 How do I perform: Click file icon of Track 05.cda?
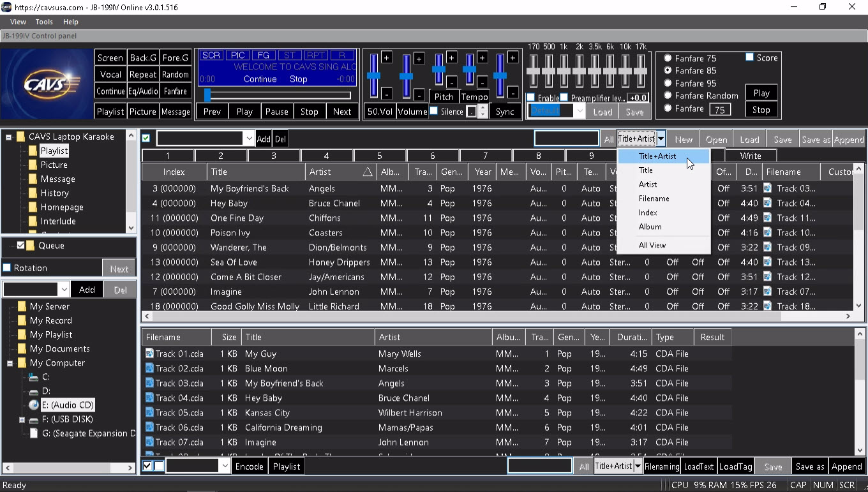[149, 412]
